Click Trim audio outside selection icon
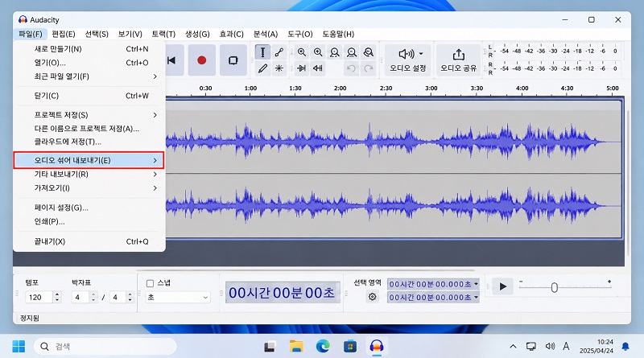The width and height of the screenshot is (644, 358). pos(301,68)
